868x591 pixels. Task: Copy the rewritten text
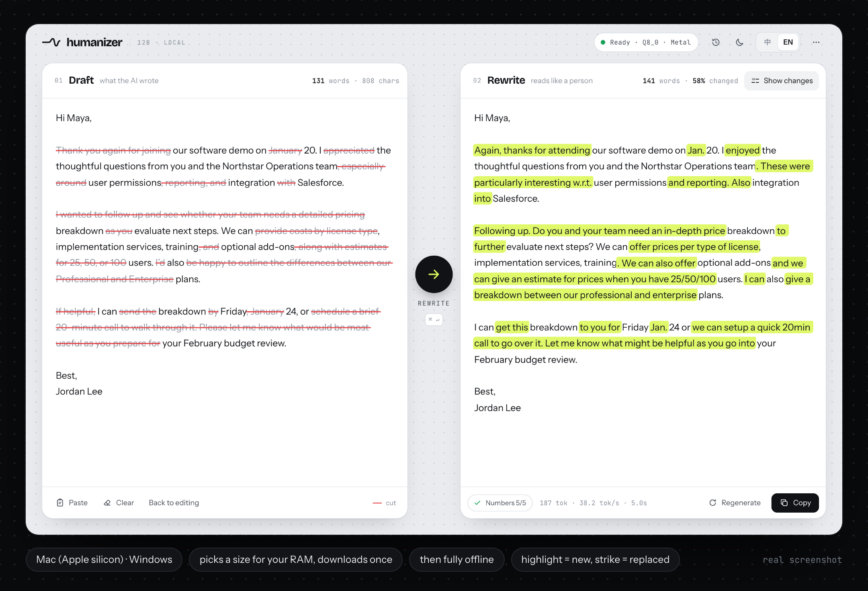[x=795, y=503]
